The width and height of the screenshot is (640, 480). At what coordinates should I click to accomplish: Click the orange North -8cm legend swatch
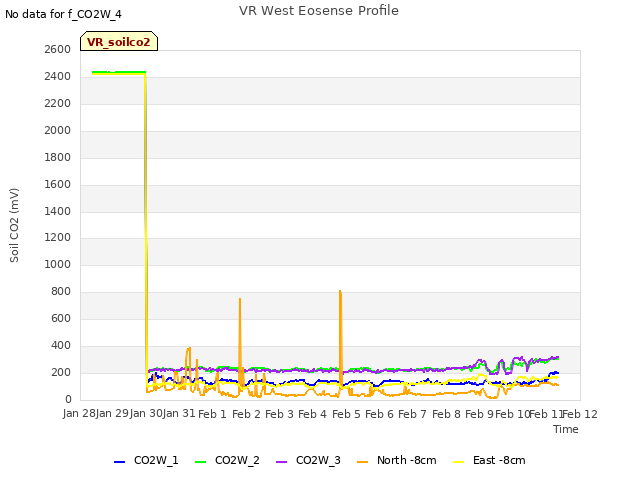click(362, 462)
